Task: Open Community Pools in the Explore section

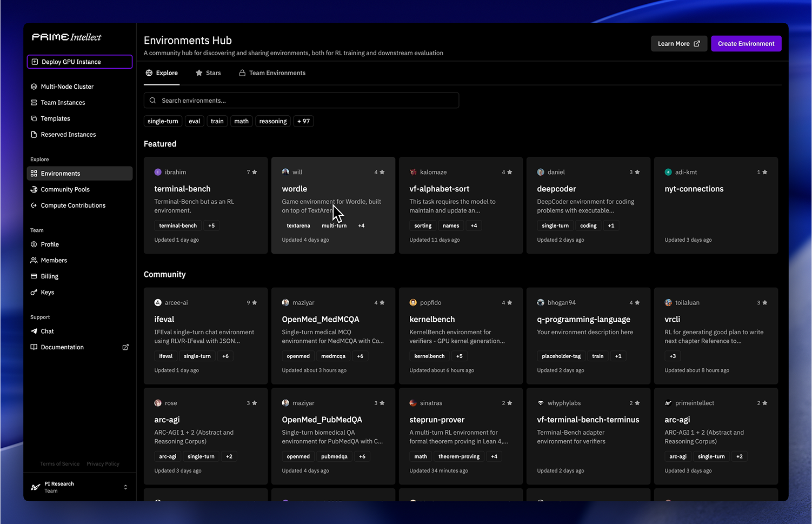Action: [66, 189]
